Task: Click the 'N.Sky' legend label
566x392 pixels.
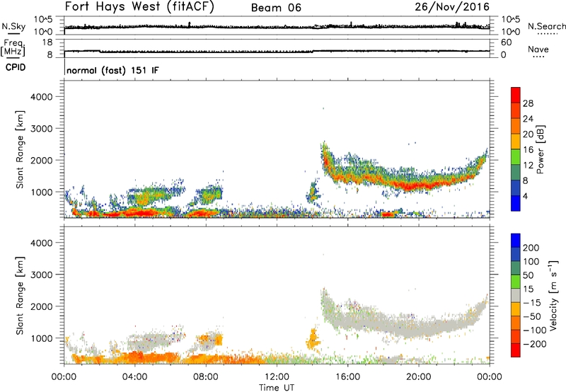Action: 13,26
